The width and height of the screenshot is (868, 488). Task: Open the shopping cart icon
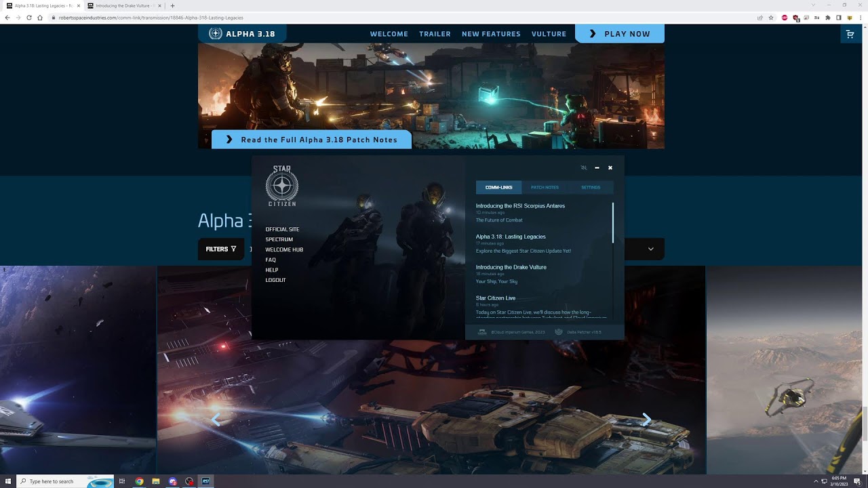[x=850, y=34]
